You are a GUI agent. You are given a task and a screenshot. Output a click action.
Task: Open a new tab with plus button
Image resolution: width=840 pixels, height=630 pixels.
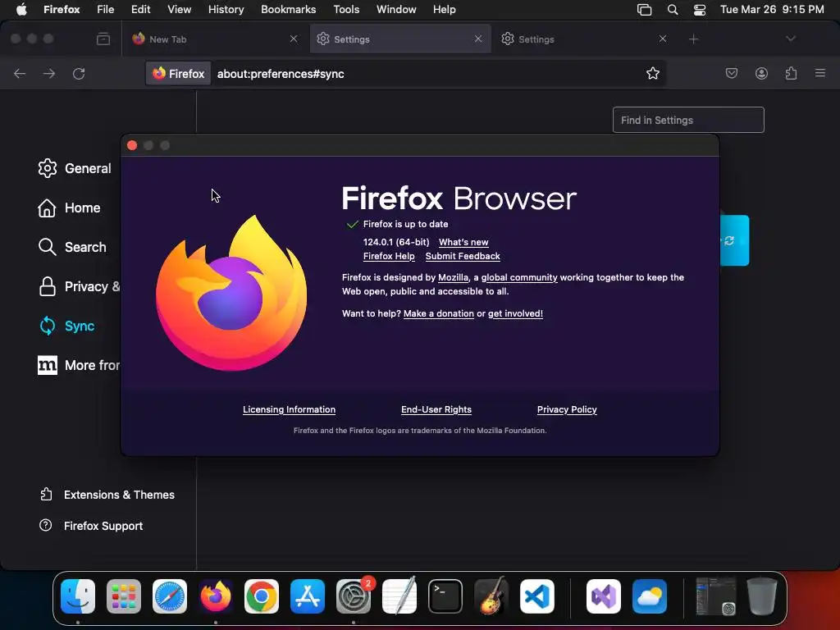(694, 39)
